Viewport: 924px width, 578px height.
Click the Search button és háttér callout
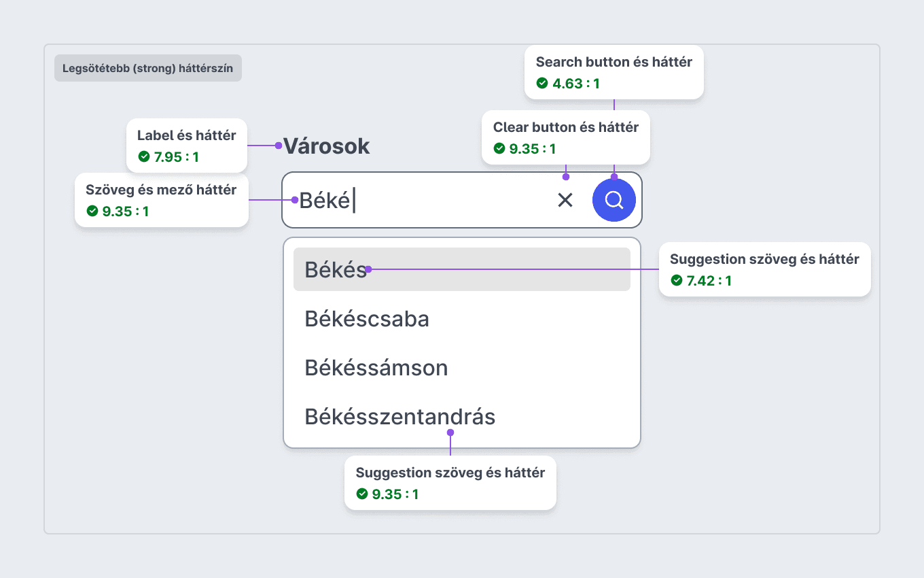coord(614,73)
